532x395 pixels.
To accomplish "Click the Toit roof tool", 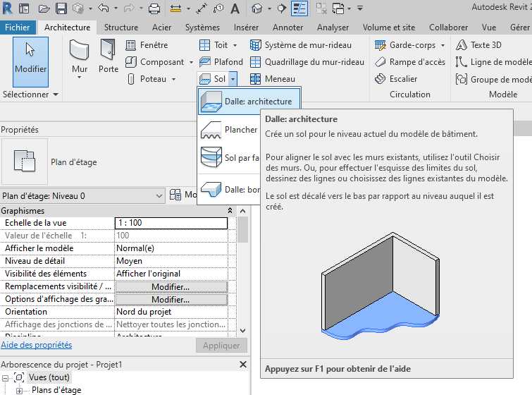I will (x=214, y=45).
